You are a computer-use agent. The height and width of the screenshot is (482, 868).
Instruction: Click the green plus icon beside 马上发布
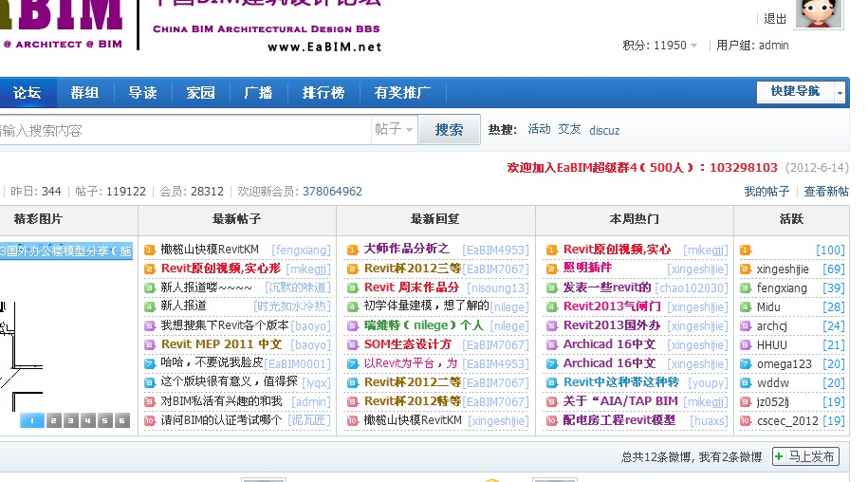(779, 456)
